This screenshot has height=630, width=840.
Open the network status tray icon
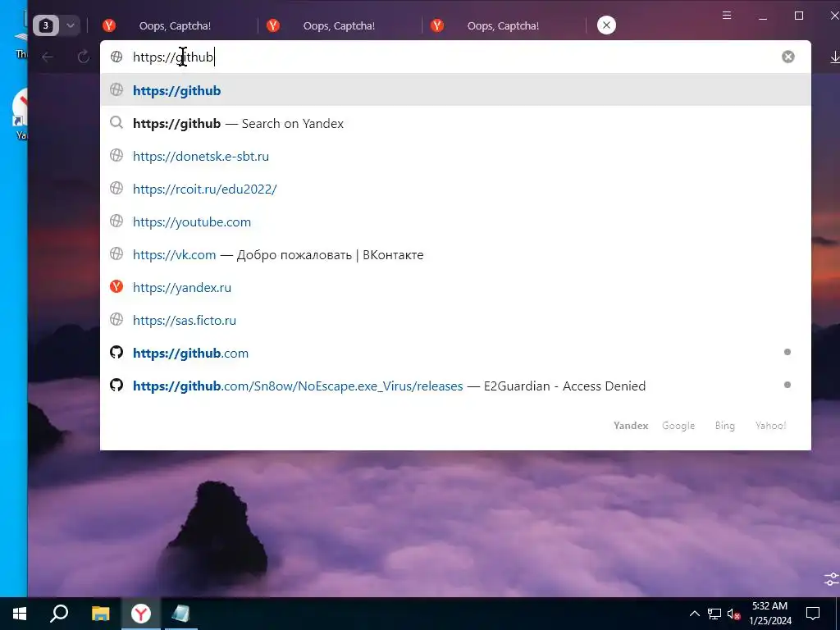click(x=714, y=614)
